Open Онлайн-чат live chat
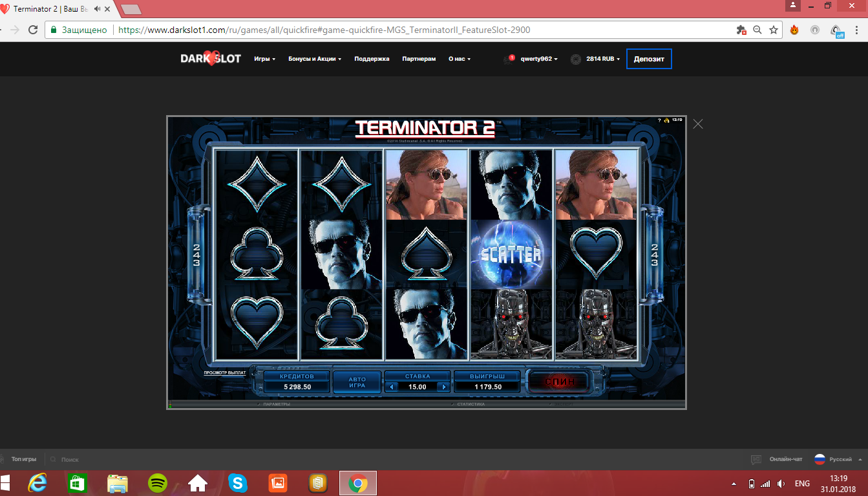Viewport: 868px width, 496px height. point(786,459)
